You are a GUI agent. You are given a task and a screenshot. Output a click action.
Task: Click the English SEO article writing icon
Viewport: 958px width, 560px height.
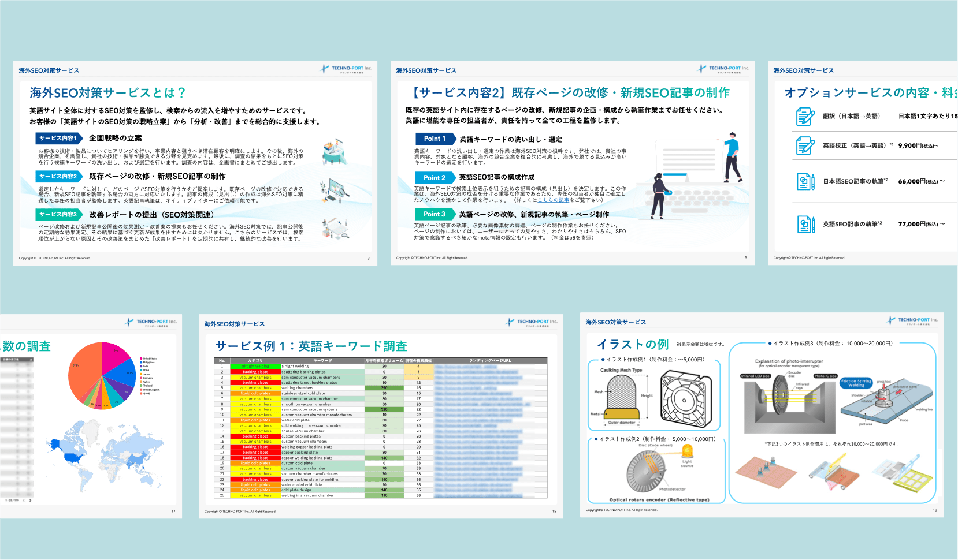coord(805,224)
